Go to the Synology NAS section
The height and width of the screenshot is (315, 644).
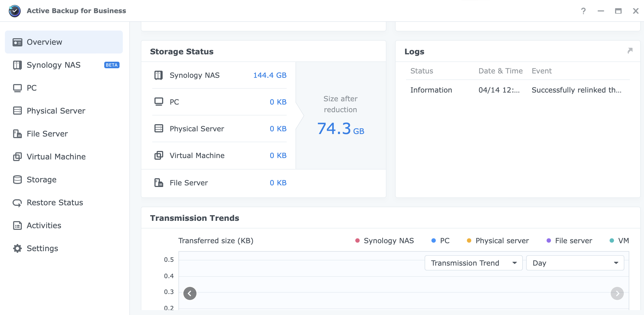pos(64,65)
